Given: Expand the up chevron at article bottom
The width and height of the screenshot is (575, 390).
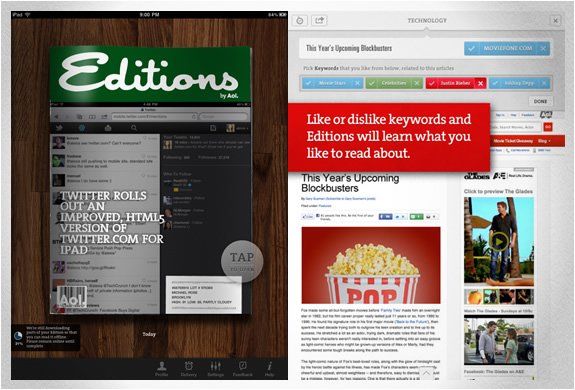Looking at the screenshot, I should tap(426, 374).
